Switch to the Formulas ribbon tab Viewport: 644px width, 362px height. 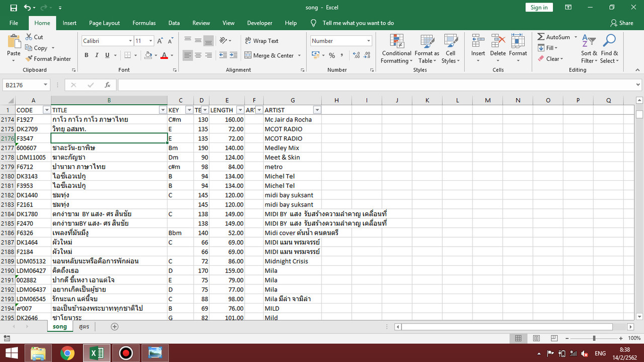click(x=144, y=23)
